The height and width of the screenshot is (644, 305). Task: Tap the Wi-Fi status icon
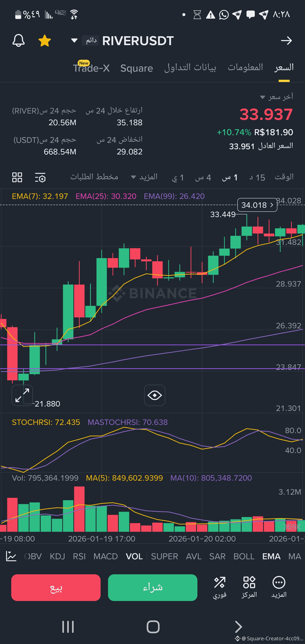(74, 14)
